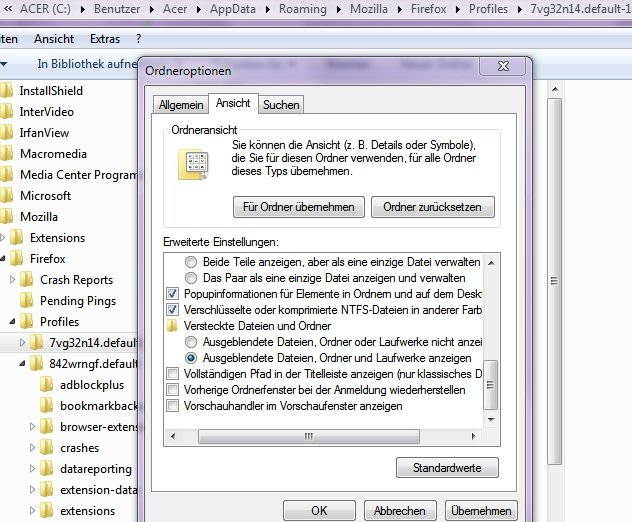Click the Microsoft folder icon
The image size is (632, 522).
click(x=6, y=195)
